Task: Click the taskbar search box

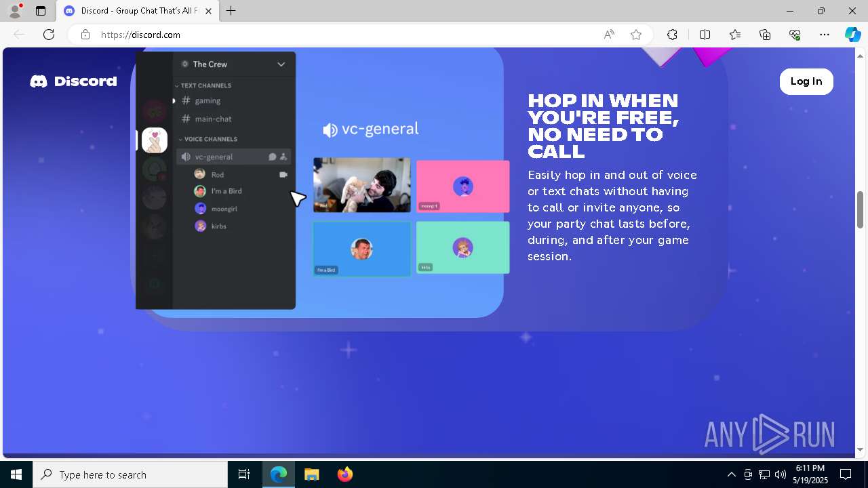Action: (130, 474)
